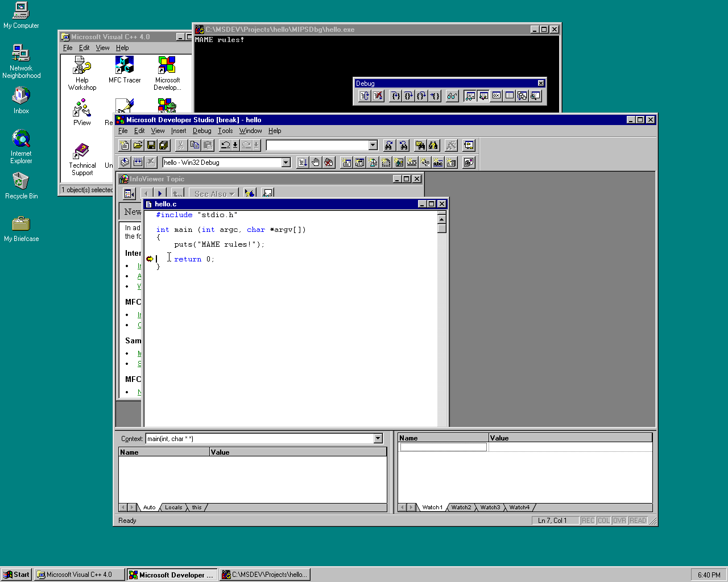Click the hand breakpoint toggle icon
728x582 pixels.
pos(316,163)
